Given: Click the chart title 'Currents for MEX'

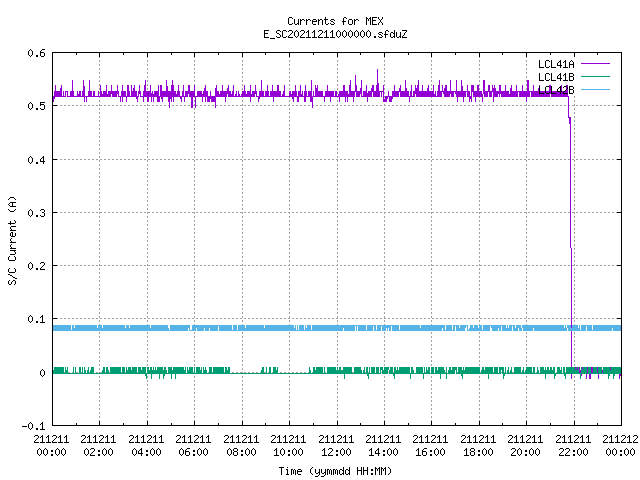Looking at the screenshot, I should [335, 21].
